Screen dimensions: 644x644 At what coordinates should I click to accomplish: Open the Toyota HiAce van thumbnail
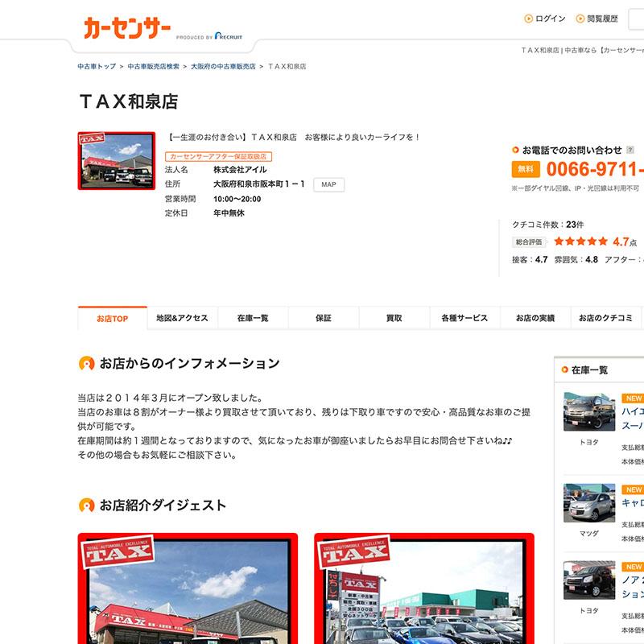tap(589, 411)
